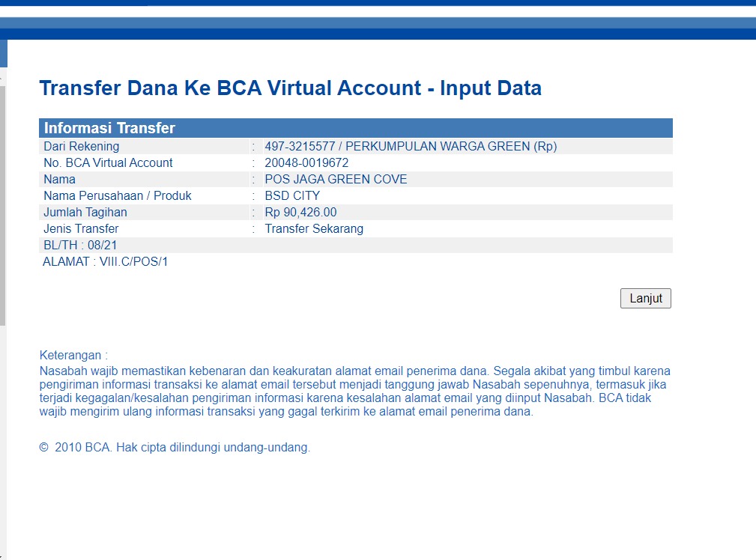This screenshot has height=560, width=756.
Task: Click the Jumlah Tagihan label
Action: pos(85,213)
